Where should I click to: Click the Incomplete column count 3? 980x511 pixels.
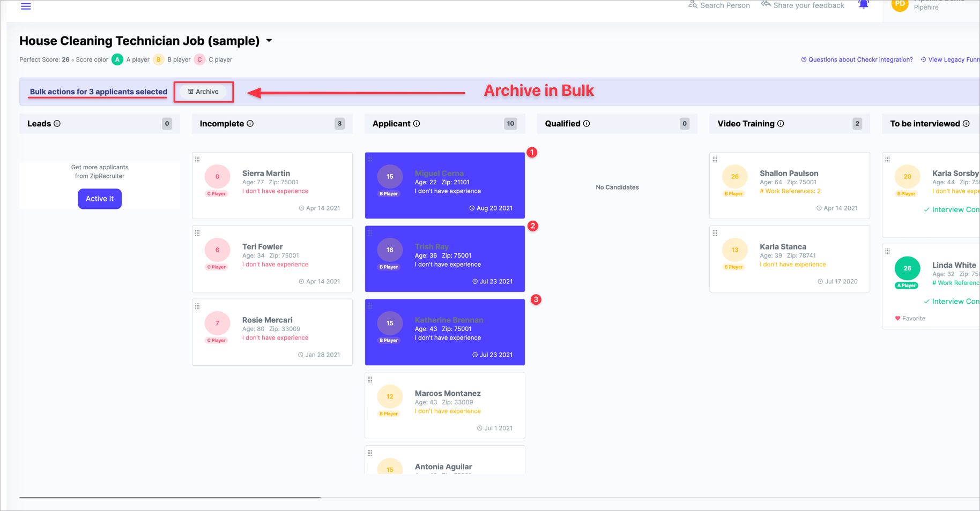[339, 124]
